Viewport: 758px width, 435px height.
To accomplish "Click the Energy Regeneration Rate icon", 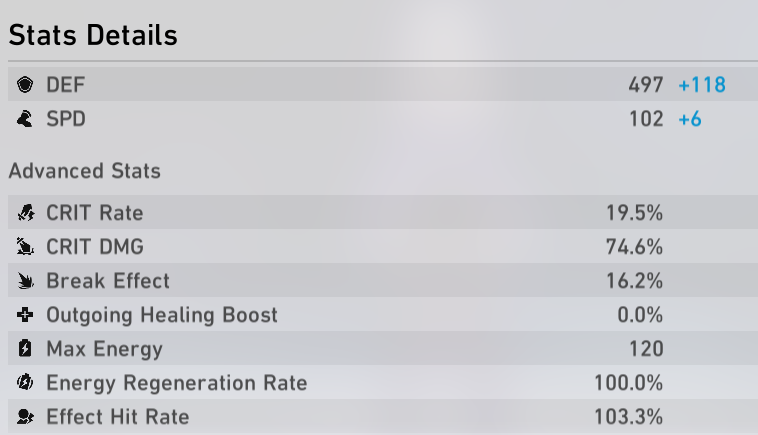I will (x=25, y=382).
